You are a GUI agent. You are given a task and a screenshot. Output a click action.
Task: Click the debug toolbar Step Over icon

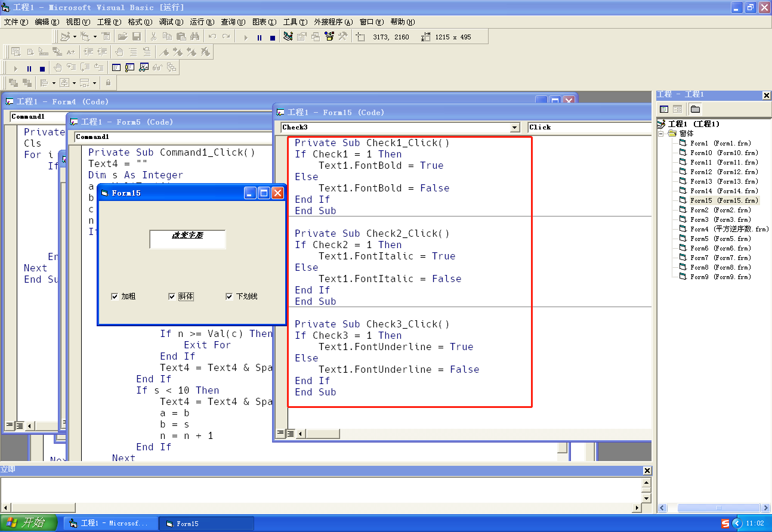point(85,67)
